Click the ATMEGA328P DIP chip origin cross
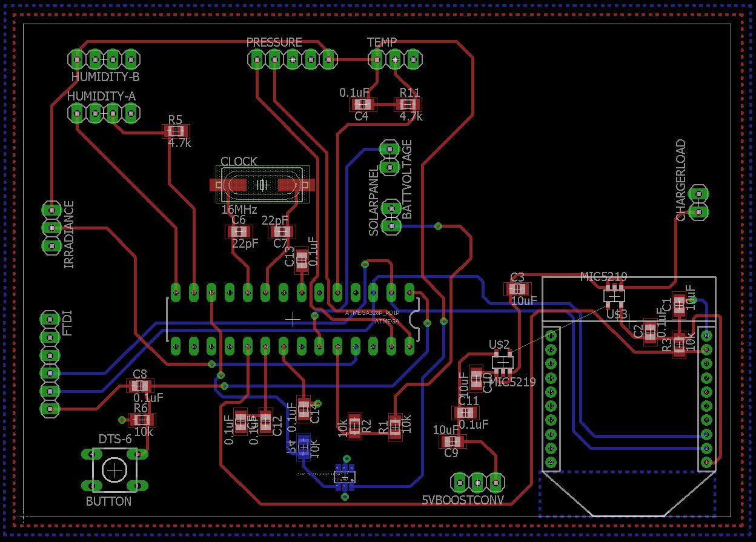Image resolution: width=756 pixels, height=542 pixels. [293, 319]
